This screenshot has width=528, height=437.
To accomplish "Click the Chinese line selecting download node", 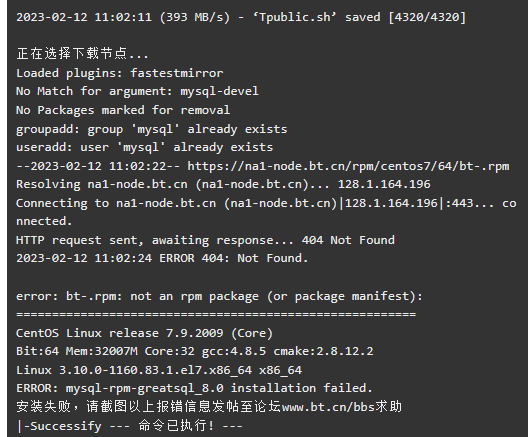I will tap(82, 54).
